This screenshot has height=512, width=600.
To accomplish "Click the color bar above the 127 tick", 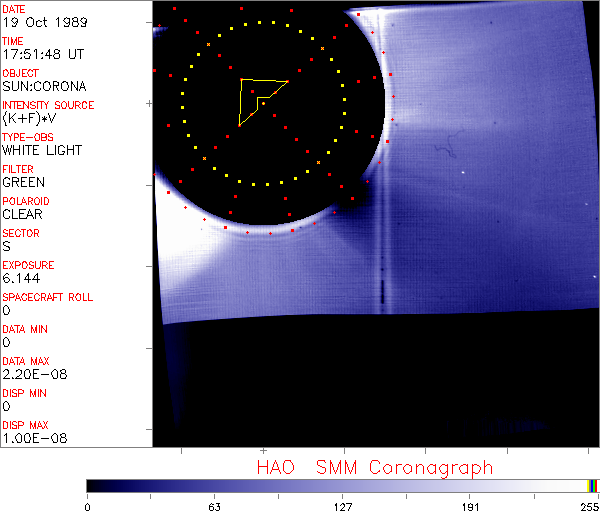I will (x=342, y=485).
